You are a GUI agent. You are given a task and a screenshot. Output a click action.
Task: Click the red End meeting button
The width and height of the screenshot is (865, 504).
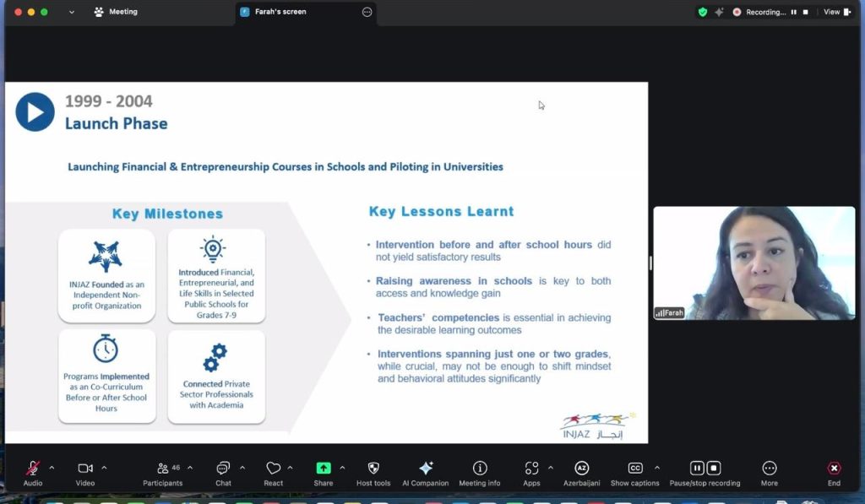[834, 469]
